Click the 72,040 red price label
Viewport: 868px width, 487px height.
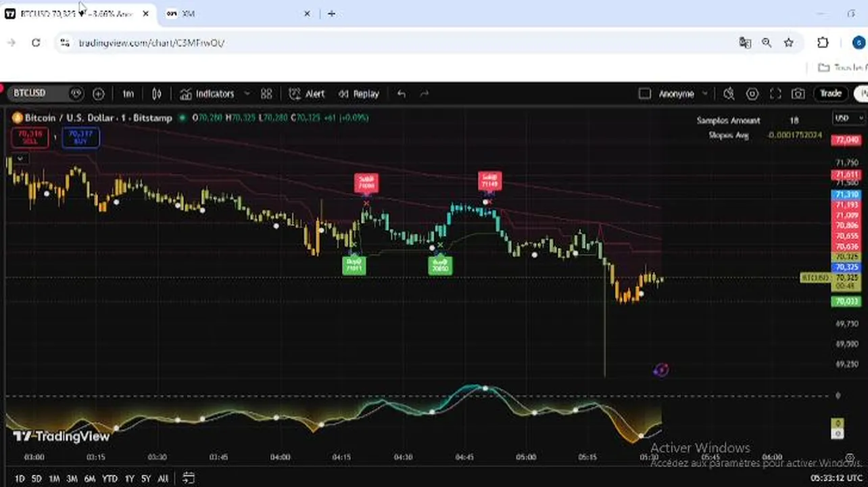click(846, 140)
